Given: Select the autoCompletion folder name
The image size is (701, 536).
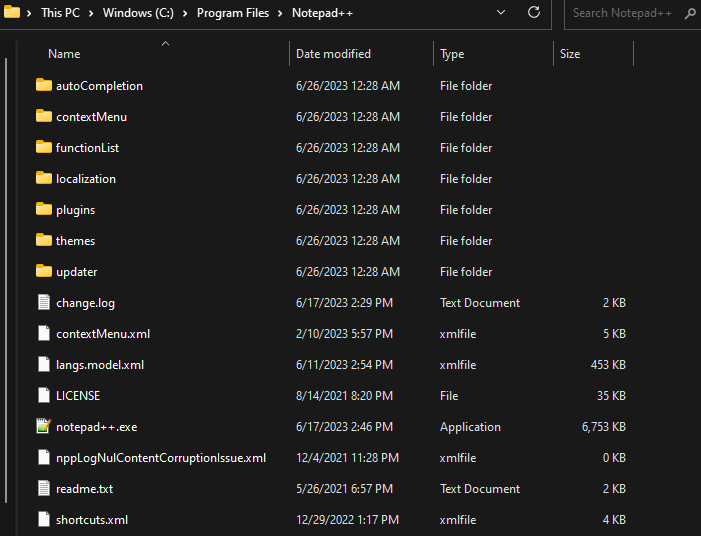Looking at the screenshot, I should click(99, 85).
